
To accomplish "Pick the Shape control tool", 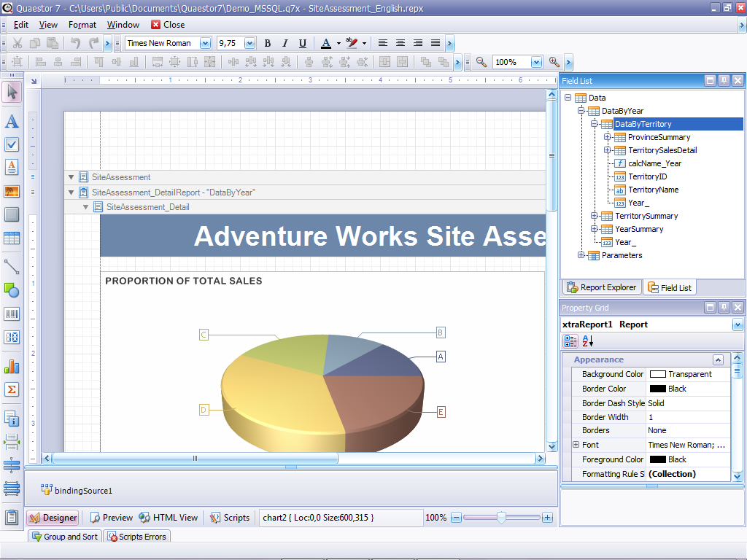I will pyautogui.click(x=12, y=290).
